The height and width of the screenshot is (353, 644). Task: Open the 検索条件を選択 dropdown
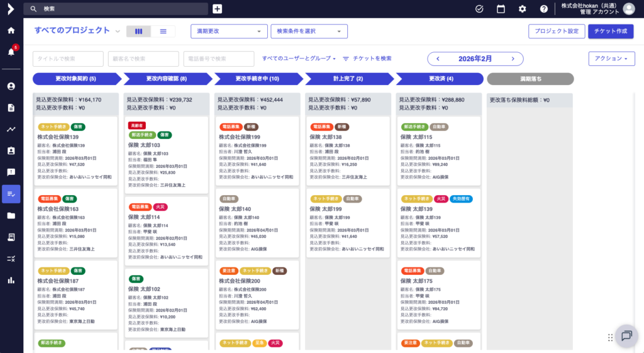pos(309,31)
